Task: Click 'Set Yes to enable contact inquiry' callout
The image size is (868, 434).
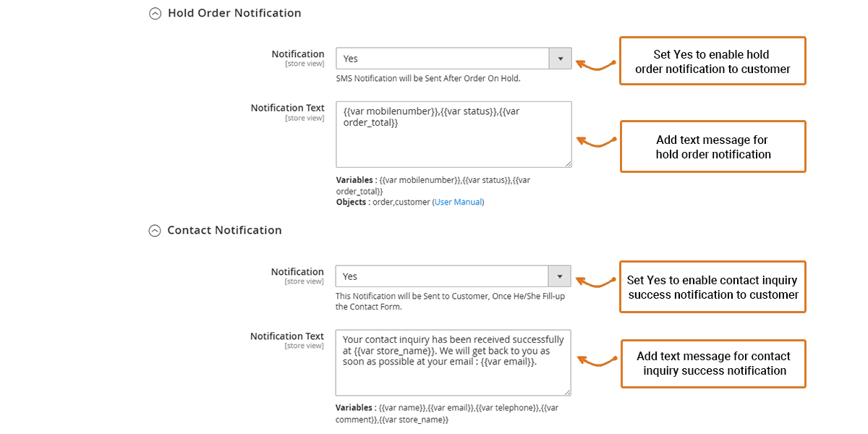Action: tap(712, 287)
